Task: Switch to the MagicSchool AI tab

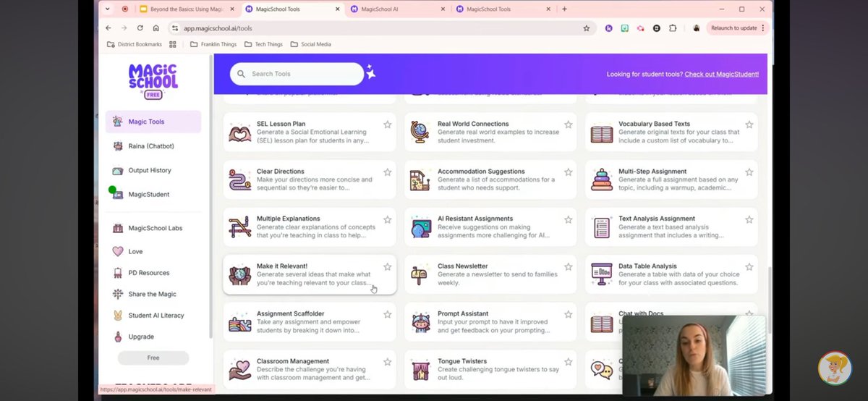Action: [x=397, y=9]
